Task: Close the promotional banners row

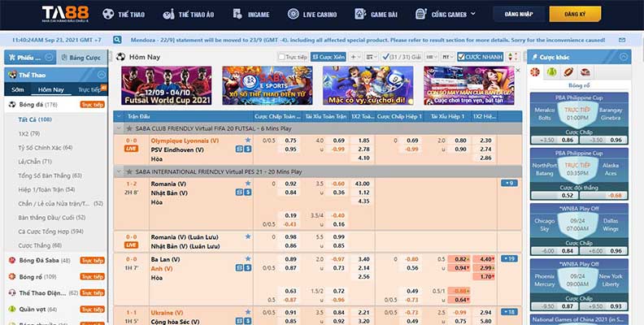Action: [x=517, y=70]
